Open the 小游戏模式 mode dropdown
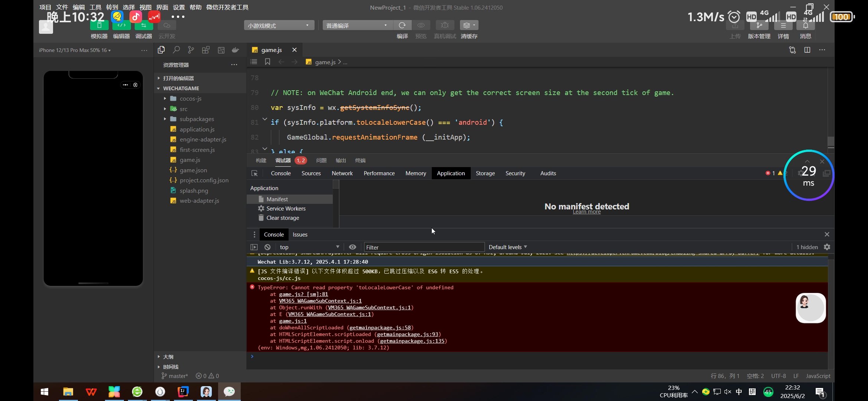The height and width of the screenshot is (401, 868). point(278,25)
